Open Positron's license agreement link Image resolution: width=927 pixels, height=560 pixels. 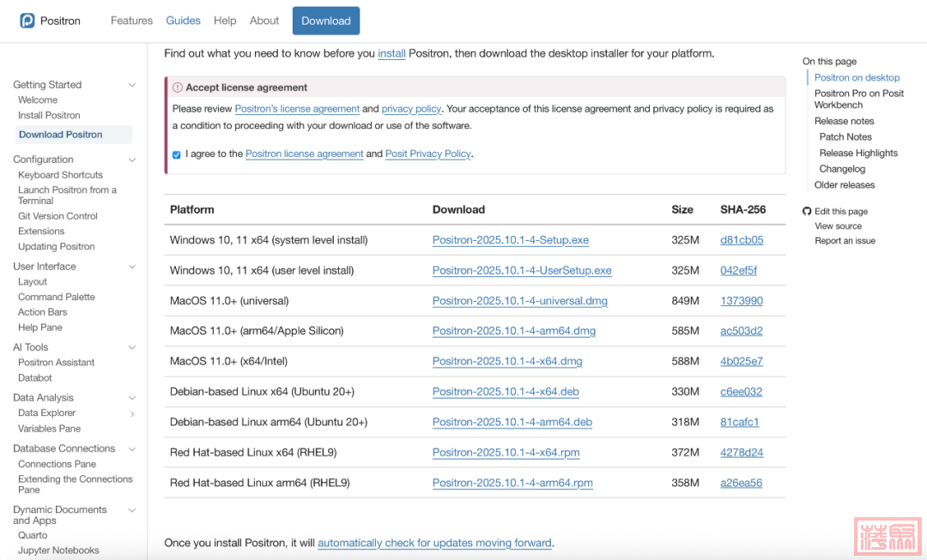(x=297, y=109)
